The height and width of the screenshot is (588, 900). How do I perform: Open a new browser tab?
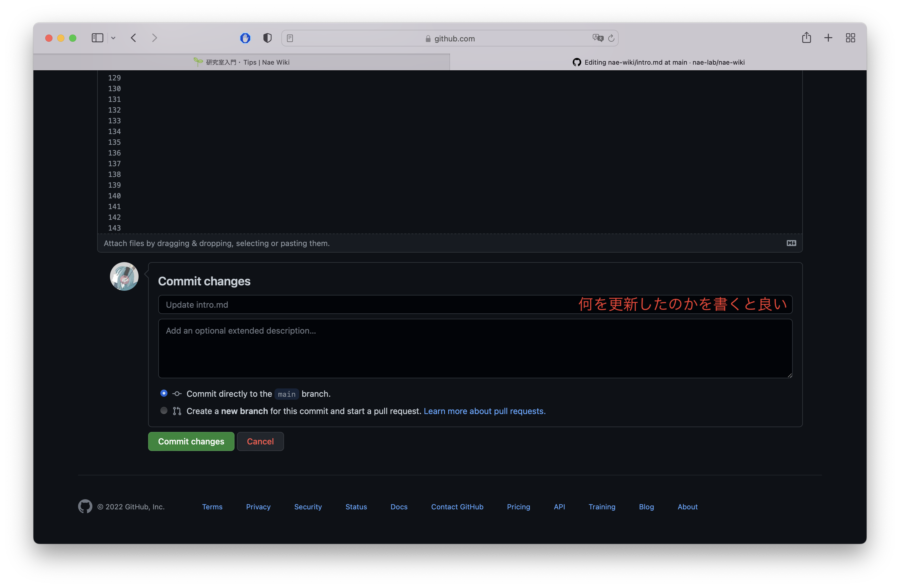click(828, 38)
